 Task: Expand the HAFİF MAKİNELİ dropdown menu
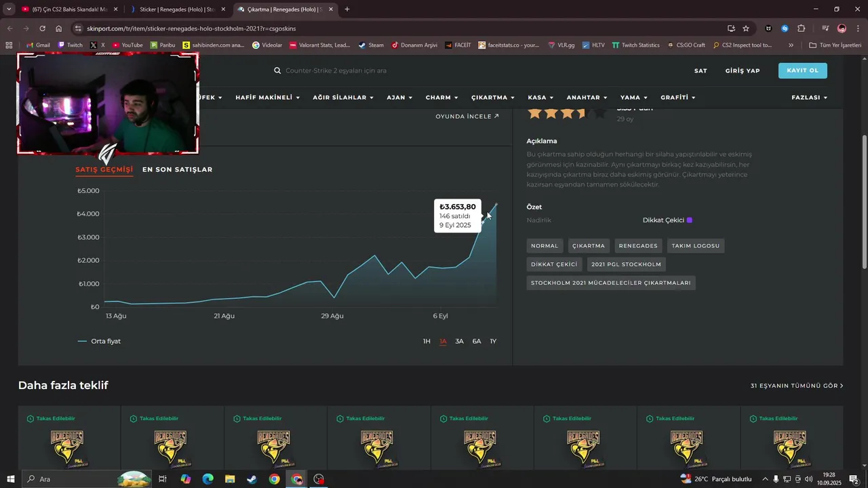[267, 98]
